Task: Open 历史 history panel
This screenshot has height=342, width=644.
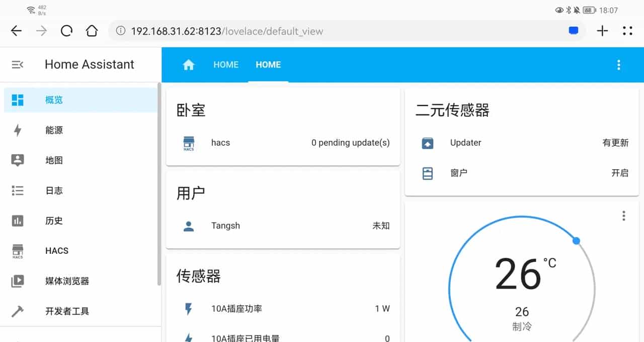Action: pyautogui.click(x=54, y=221)
